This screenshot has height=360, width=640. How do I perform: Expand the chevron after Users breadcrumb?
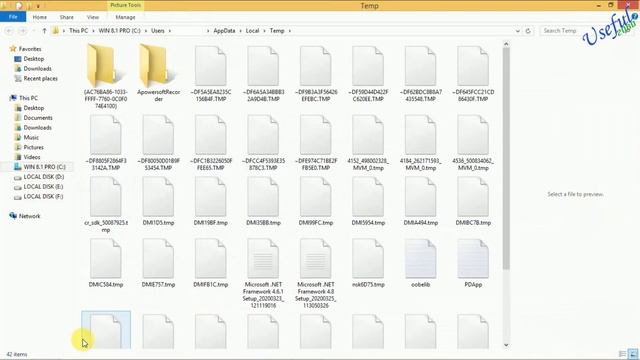point(170,31)
